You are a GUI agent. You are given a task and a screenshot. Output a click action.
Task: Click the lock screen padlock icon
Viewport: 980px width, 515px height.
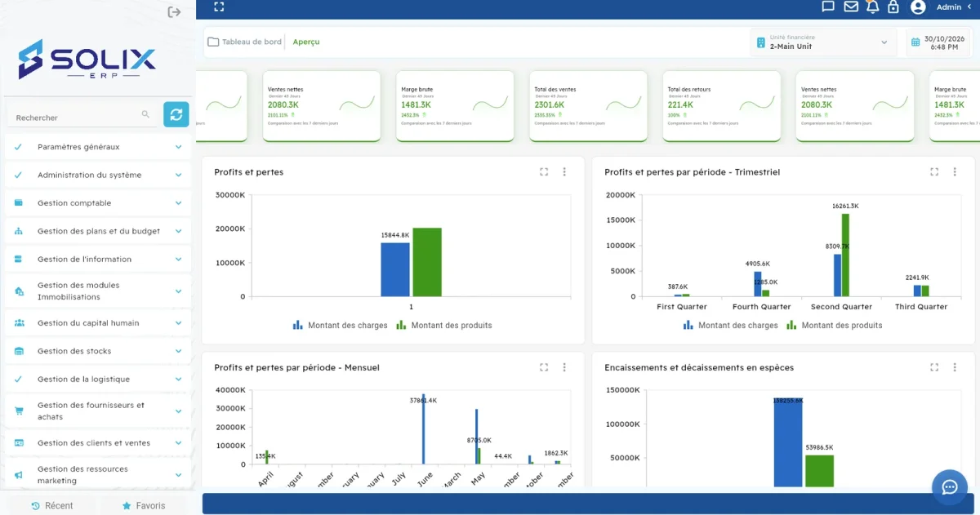893,7
